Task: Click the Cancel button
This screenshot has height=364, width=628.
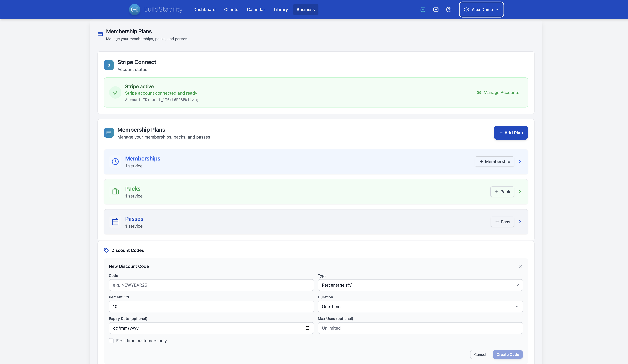Action: point(480,354)
